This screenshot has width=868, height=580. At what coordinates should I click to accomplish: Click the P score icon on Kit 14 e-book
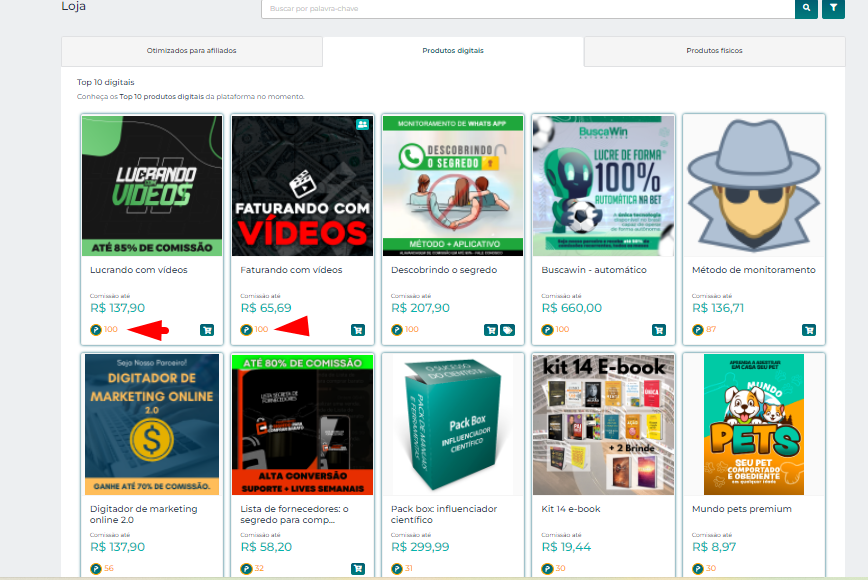(x=547, y=569)
